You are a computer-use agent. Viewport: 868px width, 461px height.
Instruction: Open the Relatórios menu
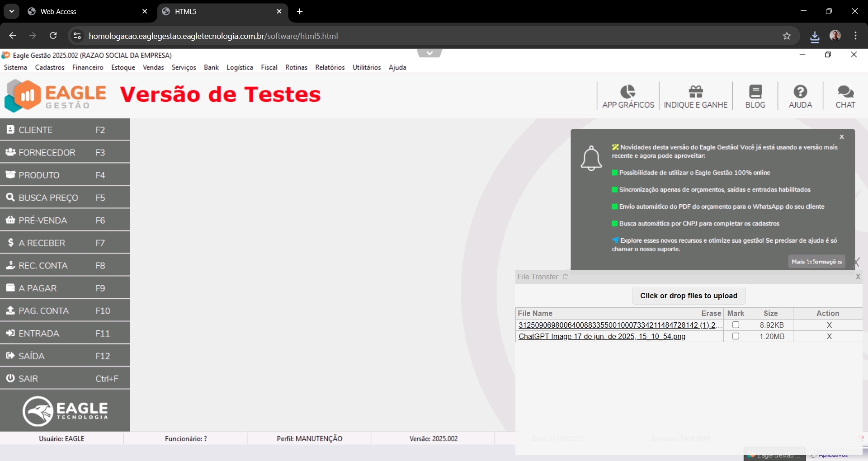[330, 67]
